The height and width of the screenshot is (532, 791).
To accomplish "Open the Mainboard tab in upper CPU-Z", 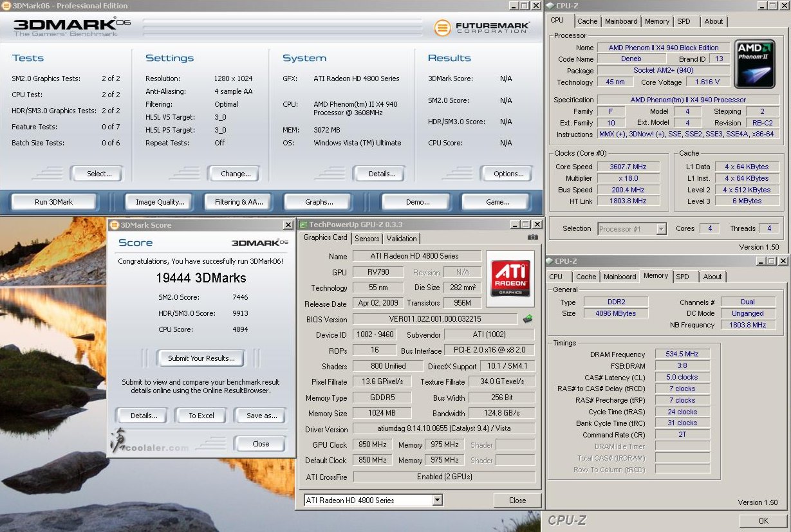I will coord(621,21).
